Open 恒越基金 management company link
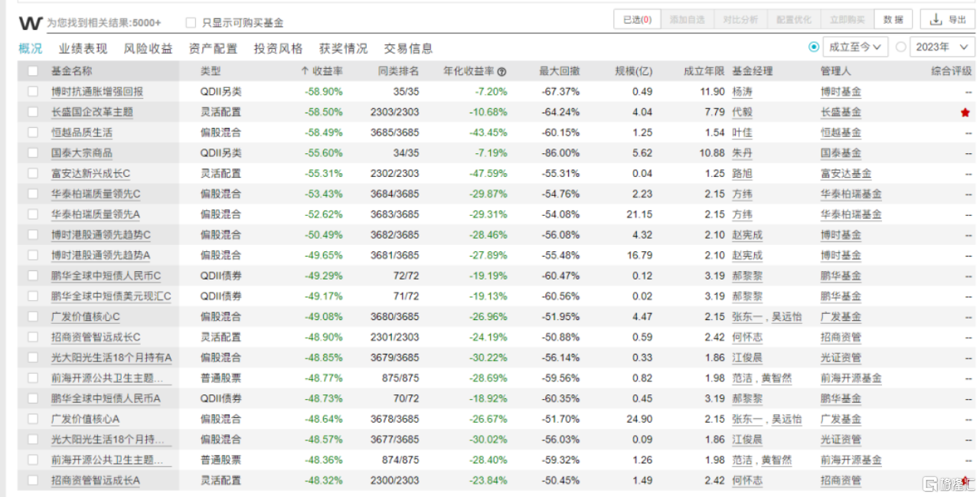980x497 pixels. click(841, 132)
